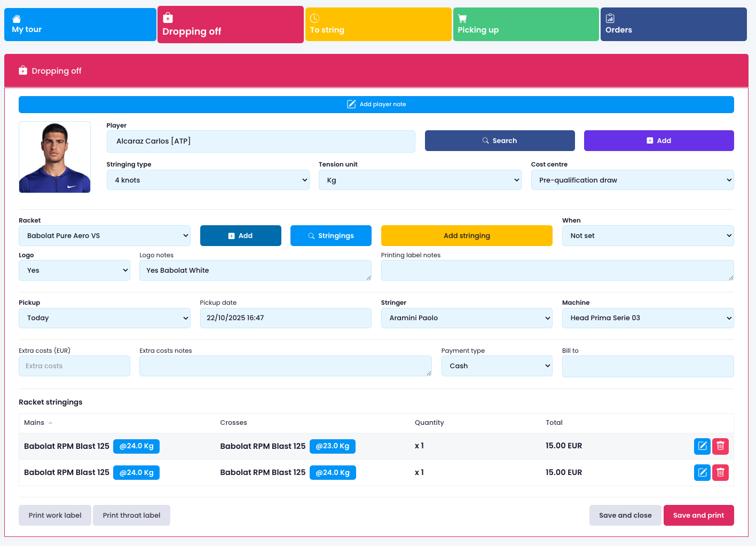Click the edit icon for first stringing row
The width and height of the screenshot is (756, 546).
[x=702, y=446]
